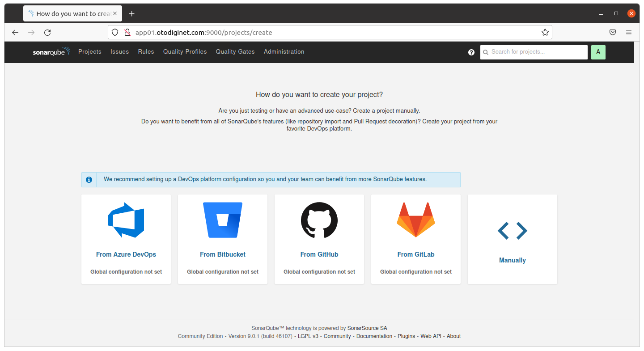Open the user avatar A menu

point(598,52)
